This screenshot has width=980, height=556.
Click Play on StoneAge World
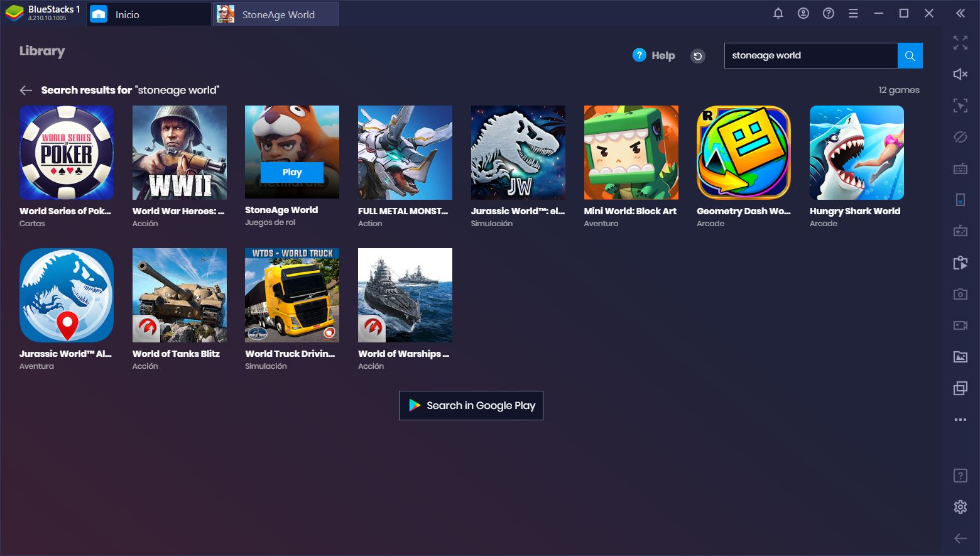point(292,172)
